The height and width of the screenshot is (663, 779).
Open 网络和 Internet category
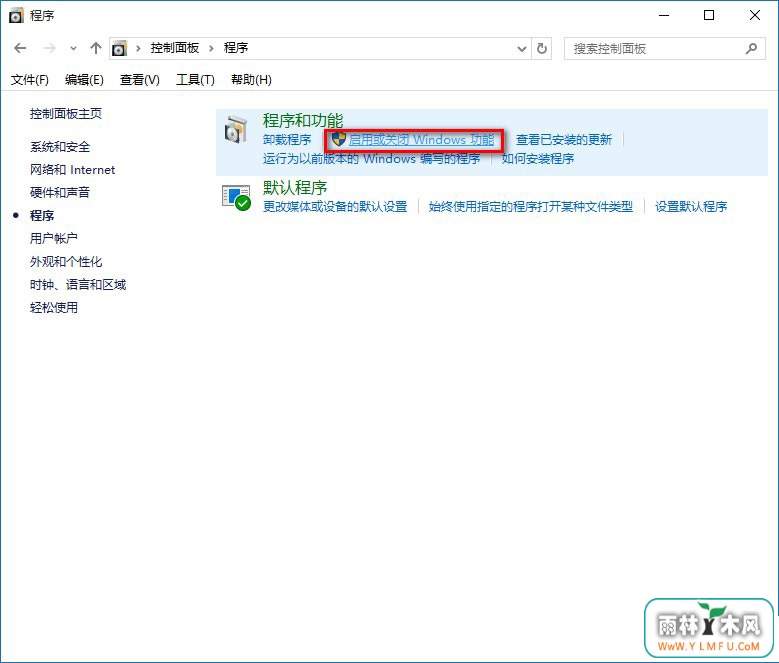click(x=73, y=170)
